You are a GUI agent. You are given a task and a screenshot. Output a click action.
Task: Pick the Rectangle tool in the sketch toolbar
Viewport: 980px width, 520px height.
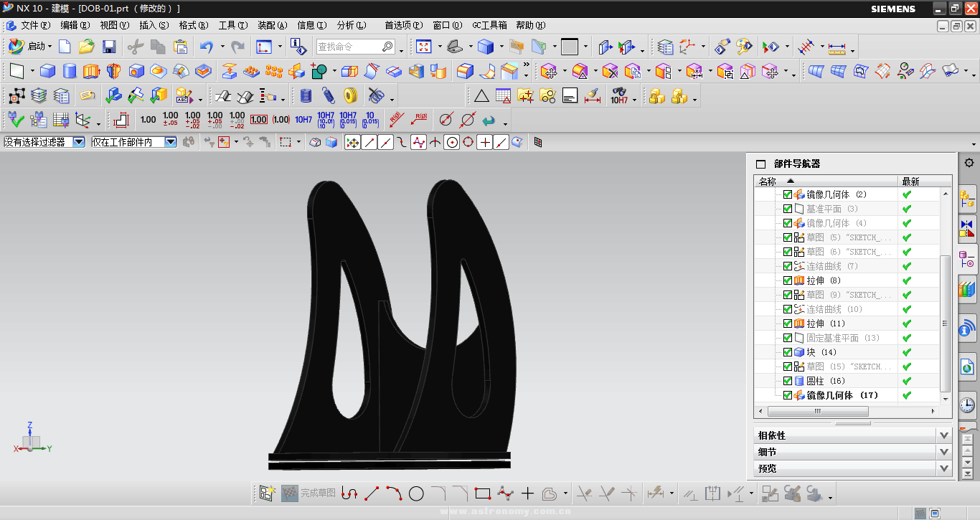(483, 493)
